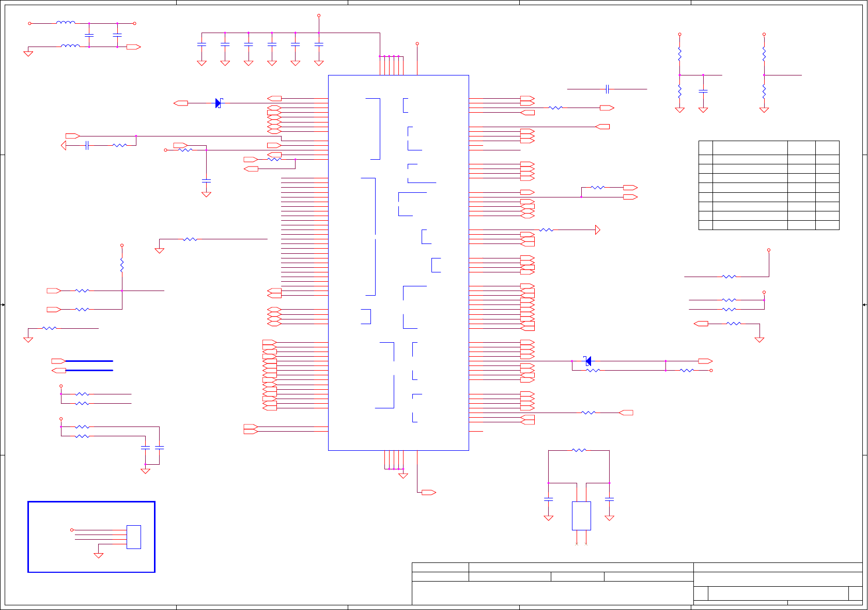Click the ground symbol inside the thick blue frame

coord(98,555)
